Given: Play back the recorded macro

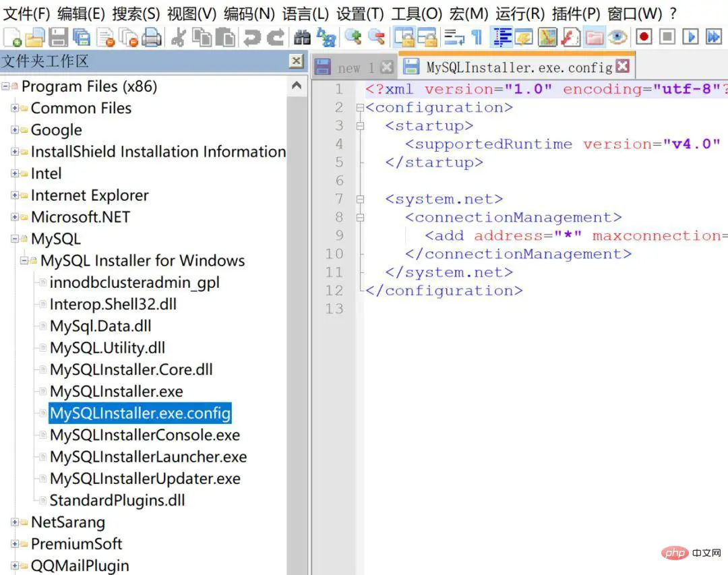Looking at the screenshot, I should pos(689,38).
